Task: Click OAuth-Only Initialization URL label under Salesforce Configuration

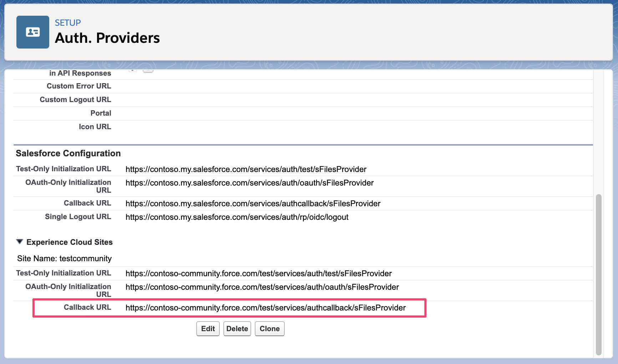Action: click(x=68, y=186)
